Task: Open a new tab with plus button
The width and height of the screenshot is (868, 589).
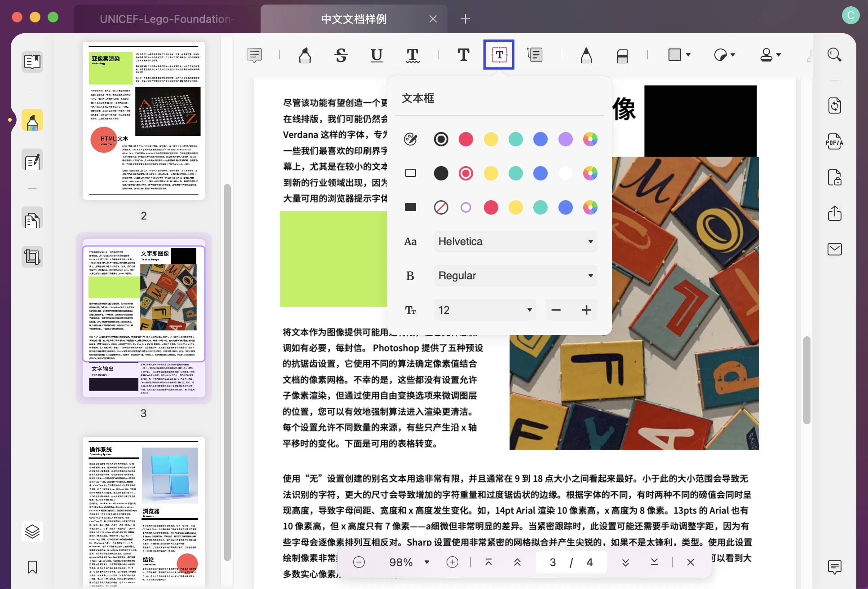Action: pos(465,19)
